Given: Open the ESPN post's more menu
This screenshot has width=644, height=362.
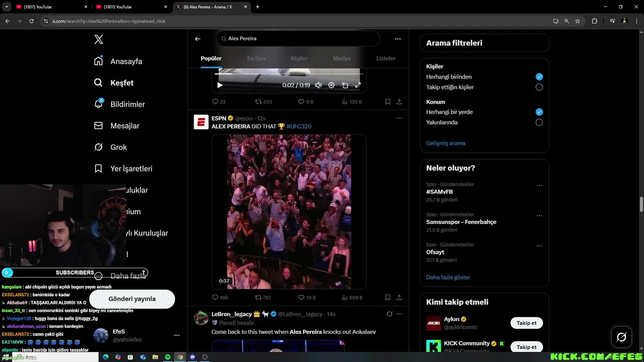Looking at the screenshot, I should click(399, 118).
